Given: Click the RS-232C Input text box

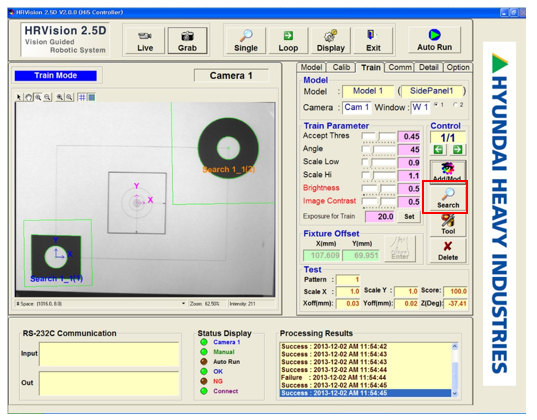Looking at the screenshot, I should click(x=109, y=355).
